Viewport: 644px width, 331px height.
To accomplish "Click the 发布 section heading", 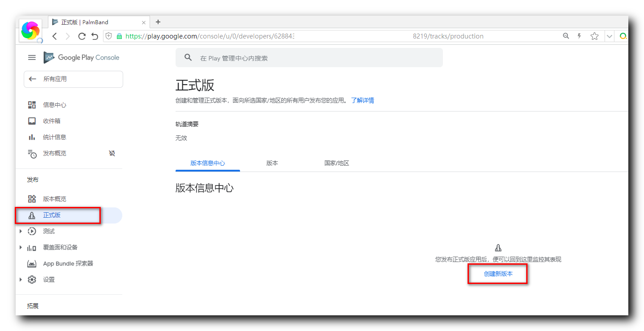I will [33, 180].
